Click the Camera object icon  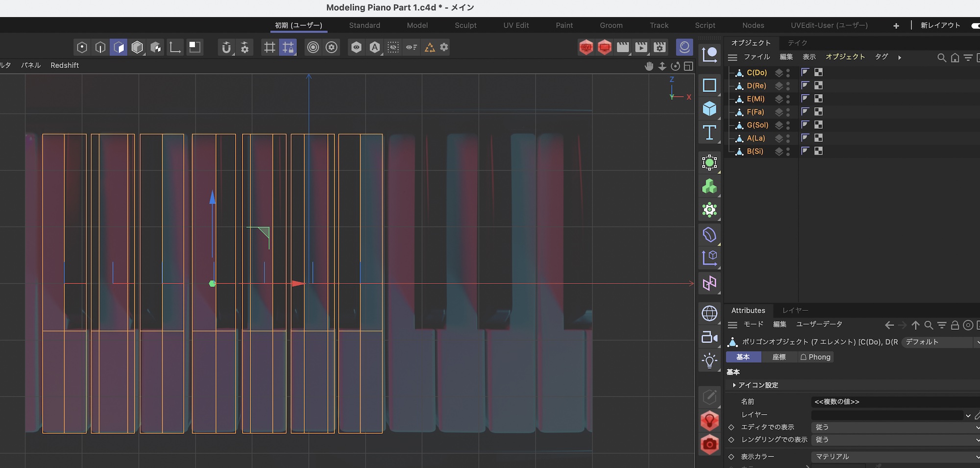[709, 337]
